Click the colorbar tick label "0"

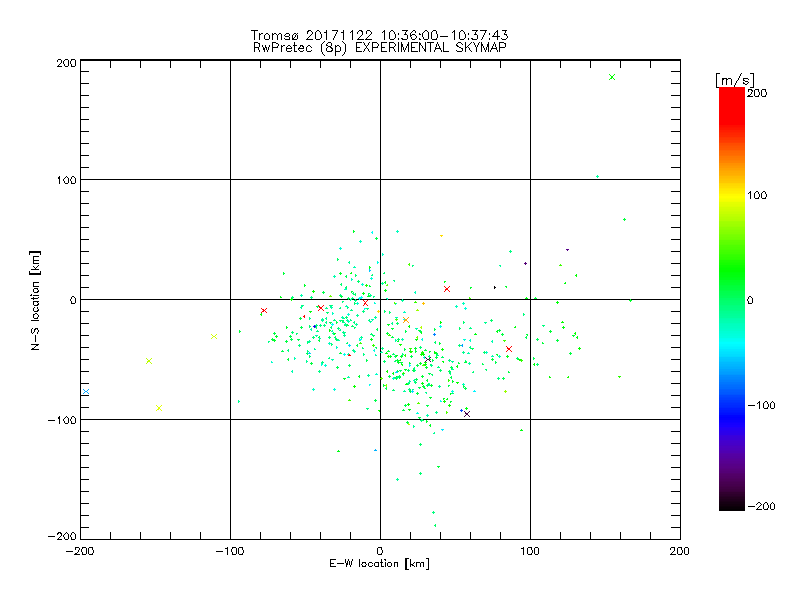(x=750, y=301)
